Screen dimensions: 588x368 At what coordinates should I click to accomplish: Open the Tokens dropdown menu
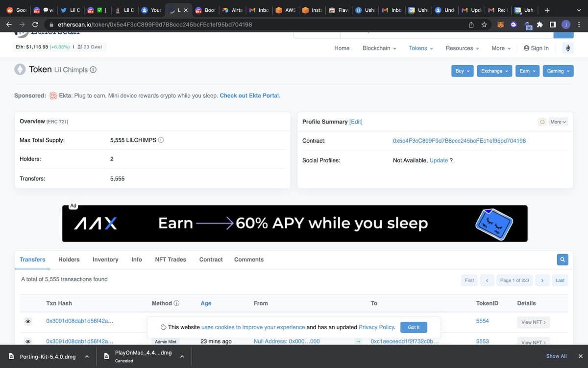(421, 48)
